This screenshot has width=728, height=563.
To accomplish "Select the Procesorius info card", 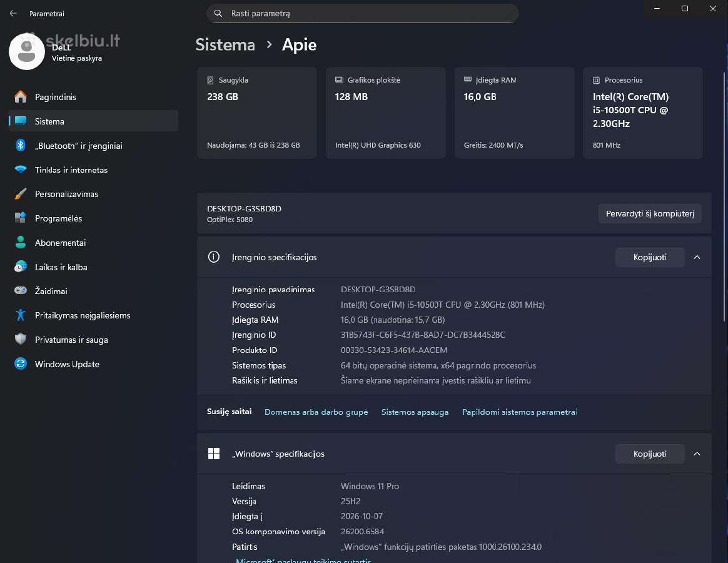I will click(x=643, y=113).
